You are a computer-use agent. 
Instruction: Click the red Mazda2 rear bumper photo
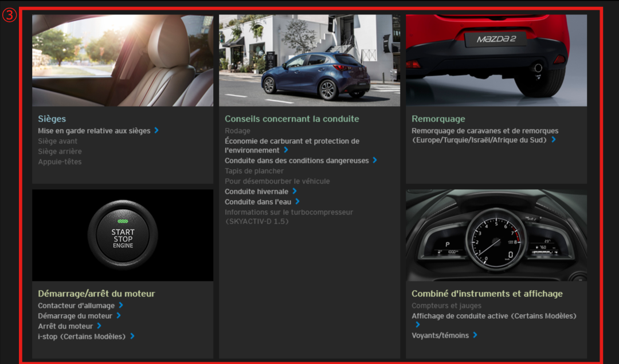click(496, 60)
